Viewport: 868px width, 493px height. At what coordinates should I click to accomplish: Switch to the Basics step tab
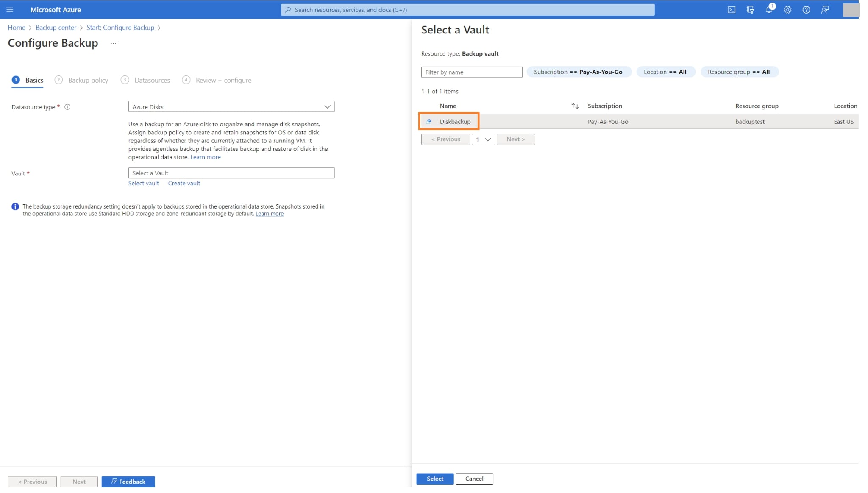click(28, 80)
